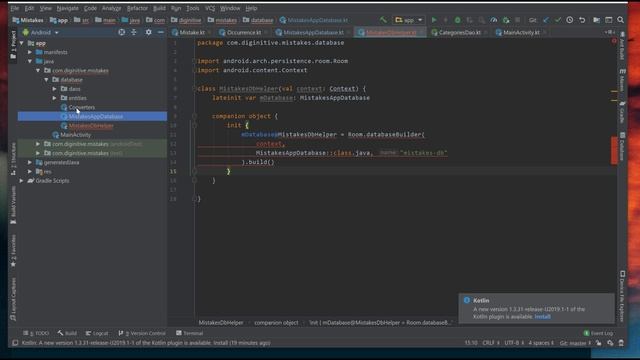Screen dimensions: 640x360
Task: Click the Update Project blue arrow icon
Action: coord(546,20)
